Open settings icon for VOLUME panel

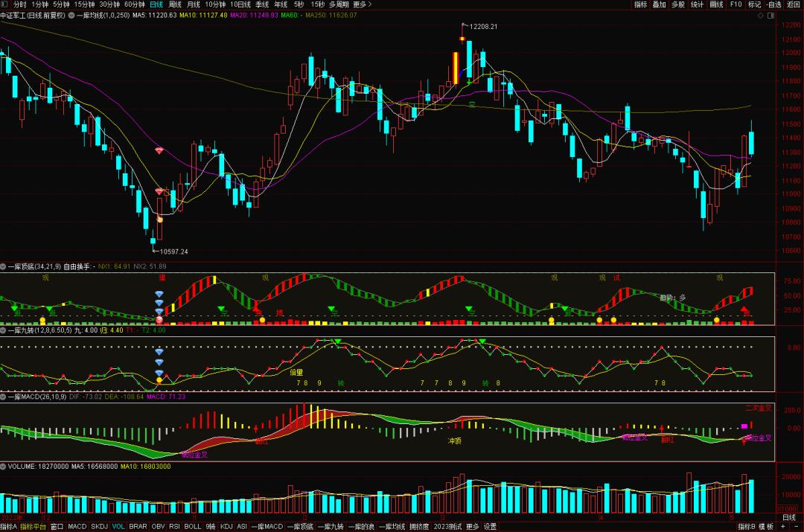pos(3,467)
